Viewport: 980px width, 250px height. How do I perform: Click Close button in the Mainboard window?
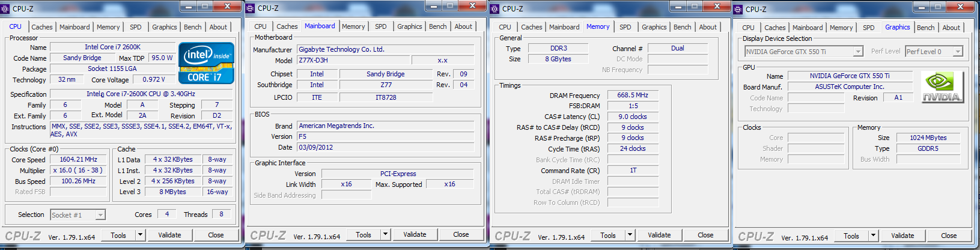coord(461,234)
